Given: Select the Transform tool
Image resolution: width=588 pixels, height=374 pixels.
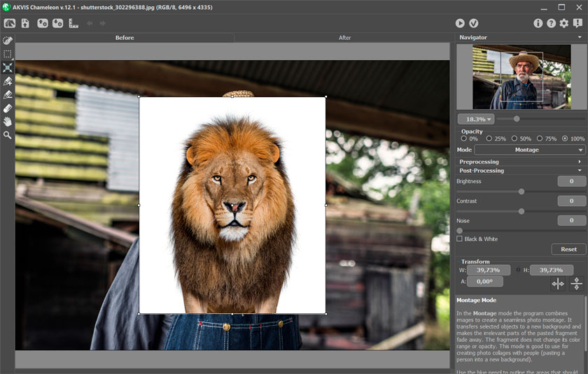Looking at the screenshot, I should [8, 67].
